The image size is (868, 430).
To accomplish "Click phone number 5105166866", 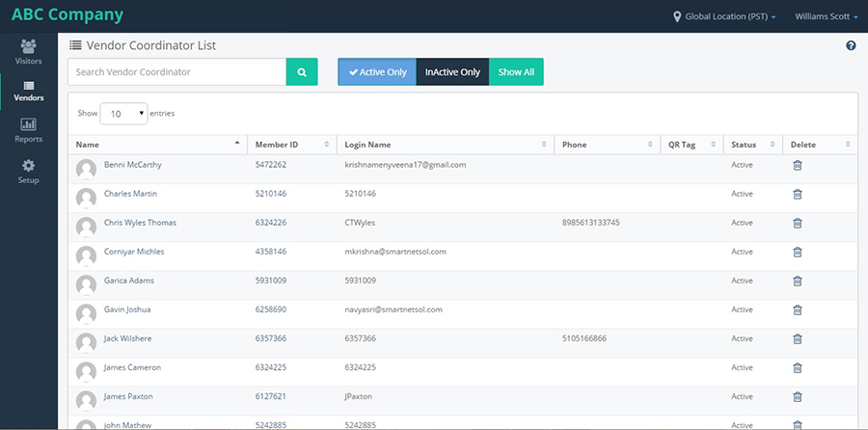I will point(584,338).
